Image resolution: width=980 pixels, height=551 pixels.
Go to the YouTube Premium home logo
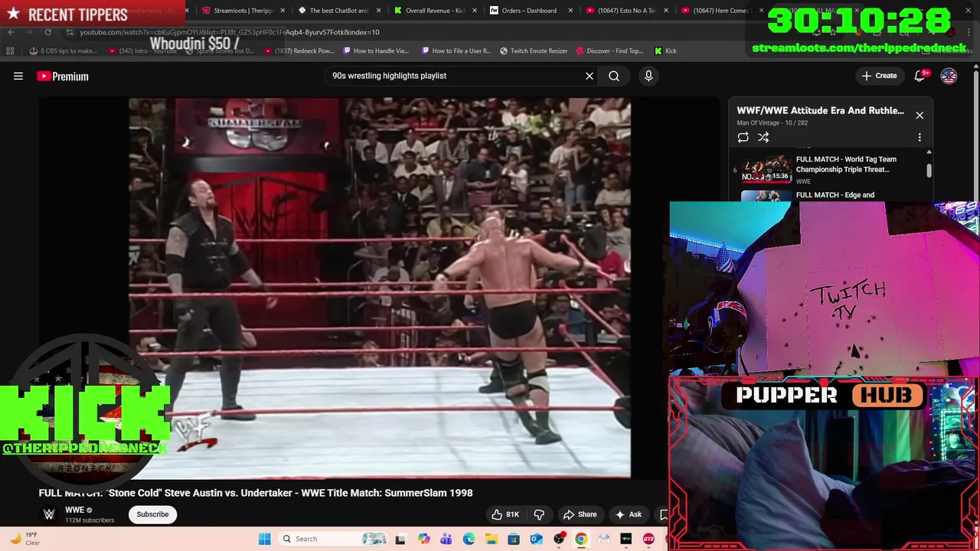point(63,76)
